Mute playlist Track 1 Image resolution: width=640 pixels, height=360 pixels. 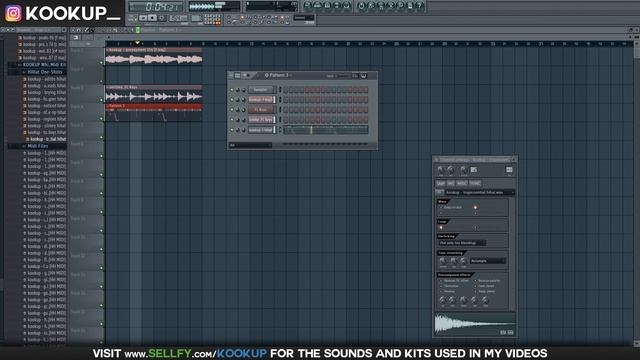pos(102,63)
